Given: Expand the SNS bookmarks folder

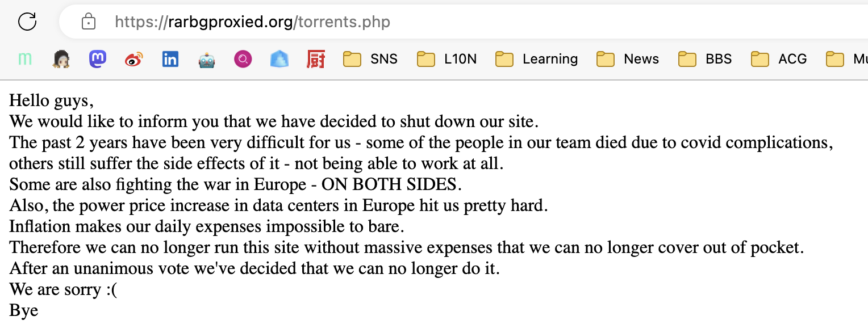Looking at the screenshot, I should pyautogui.click(x=370, y=59).
